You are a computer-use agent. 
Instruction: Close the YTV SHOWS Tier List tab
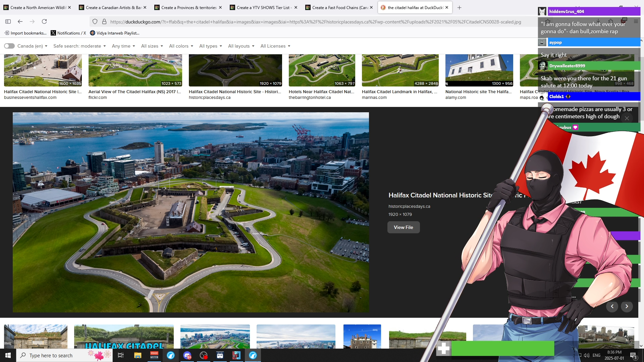(x=296, y=7)
